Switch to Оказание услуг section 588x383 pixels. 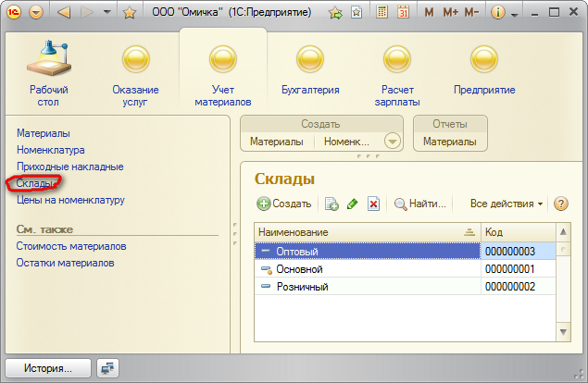pyautogui.click(x=135, y=76)
